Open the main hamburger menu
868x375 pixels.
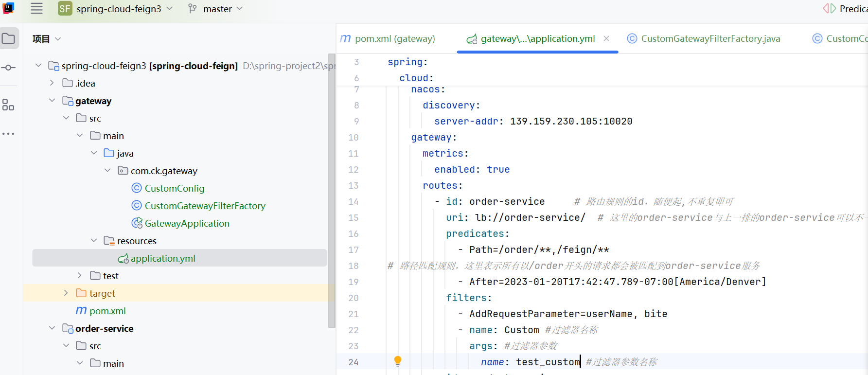[x=36, y=8]
